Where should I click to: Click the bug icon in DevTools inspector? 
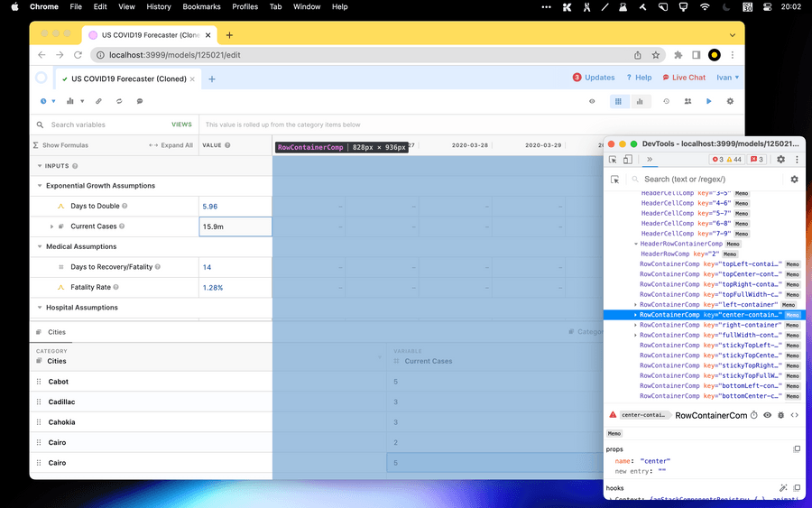[780, 415]
